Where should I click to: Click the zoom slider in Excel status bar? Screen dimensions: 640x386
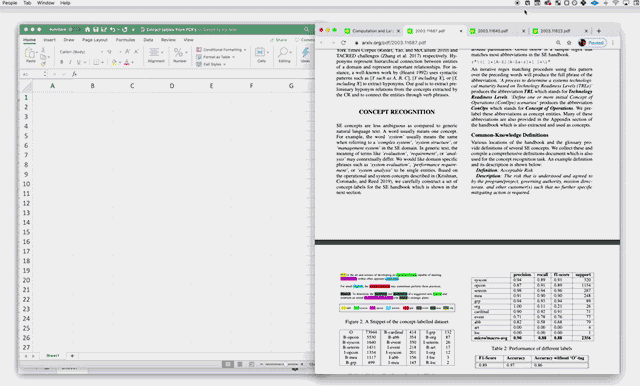pos(282,364)
